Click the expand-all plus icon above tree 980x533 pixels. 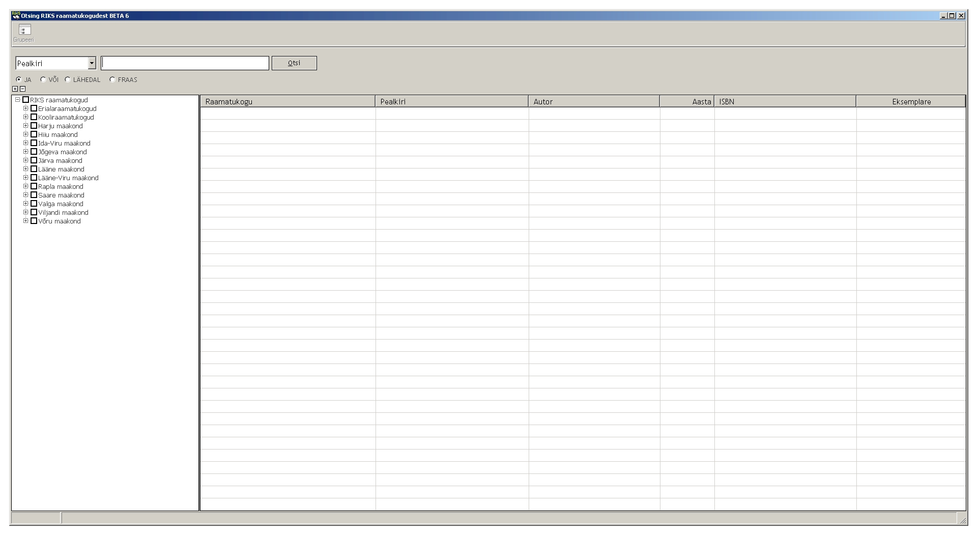click(15, 89)
